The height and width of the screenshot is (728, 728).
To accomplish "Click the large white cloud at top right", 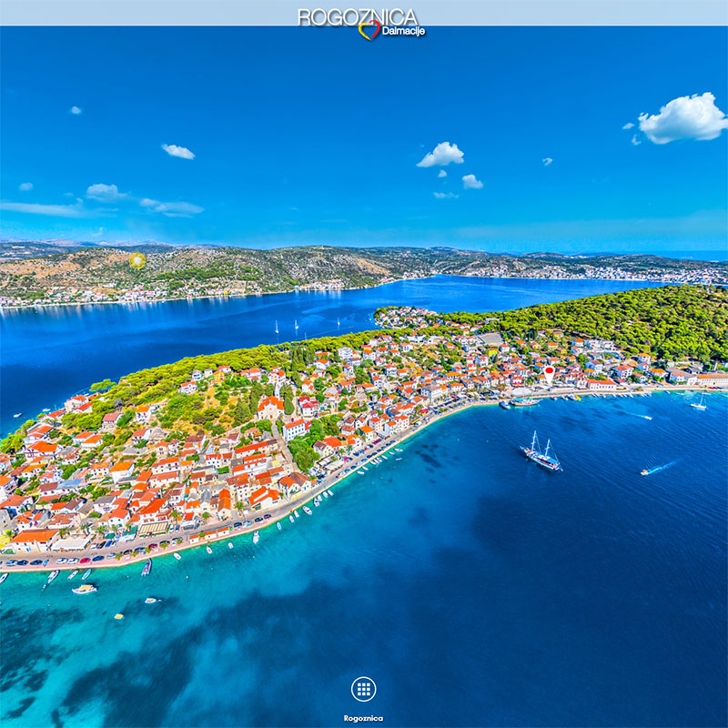I will click(683, 118).
